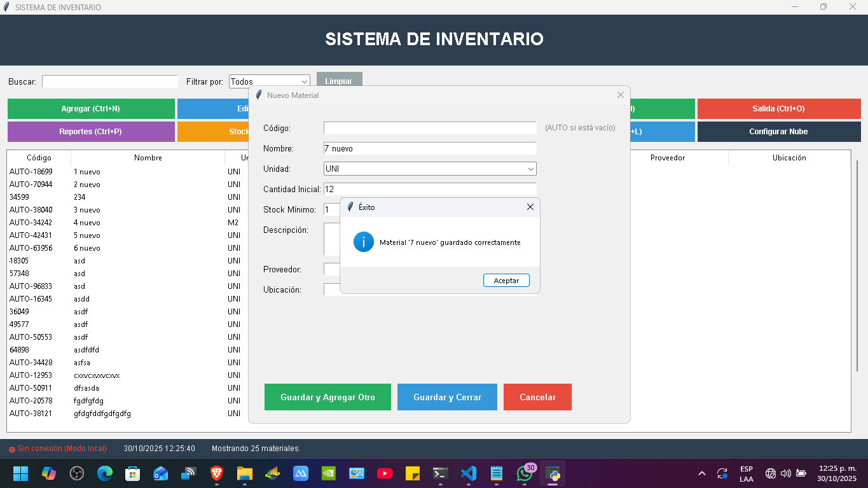Viewport: 868px width, 488px height.
Task: Click the Código input field in form
Action: [430, 128]
